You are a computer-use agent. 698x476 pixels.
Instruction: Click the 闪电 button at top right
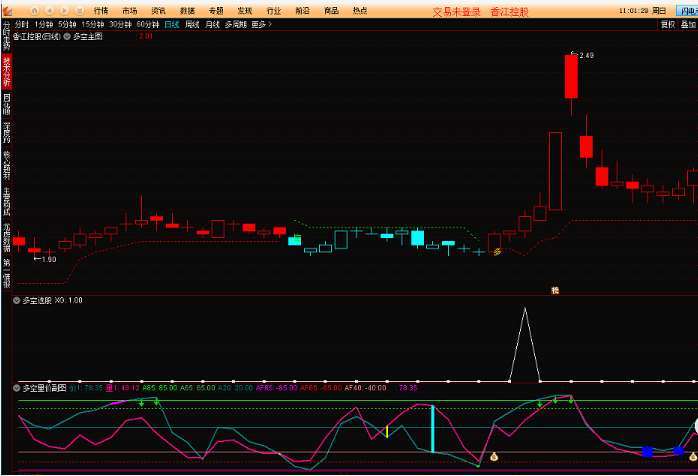[686, 10]
